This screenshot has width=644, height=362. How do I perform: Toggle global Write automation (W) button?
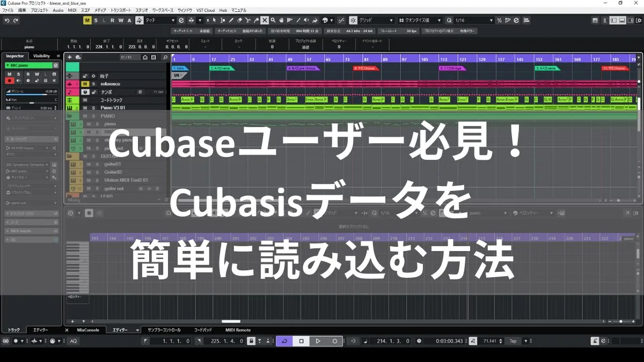tap(120, 20)
